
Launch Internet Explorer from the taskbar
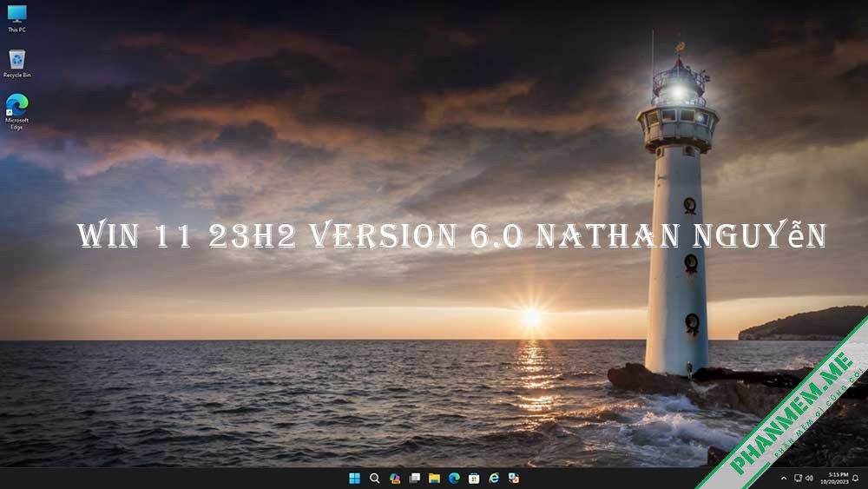coord(495,478)
